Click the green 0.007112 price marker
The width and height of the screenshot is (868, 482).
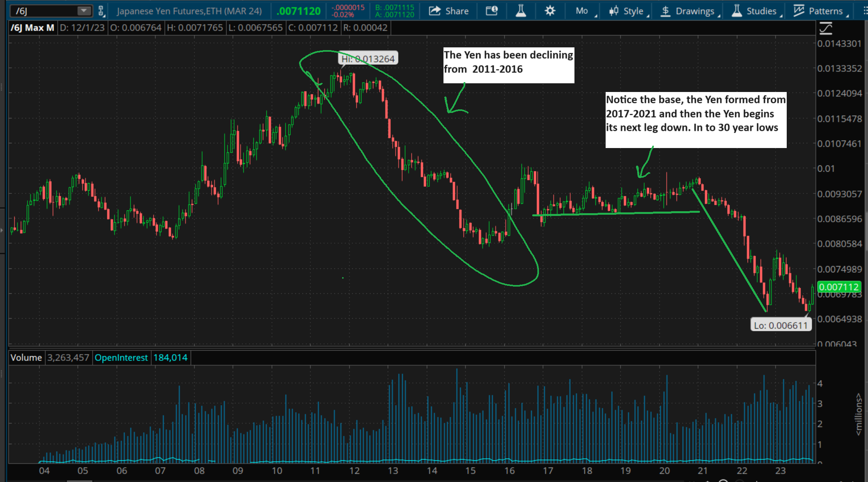point(838,287)
